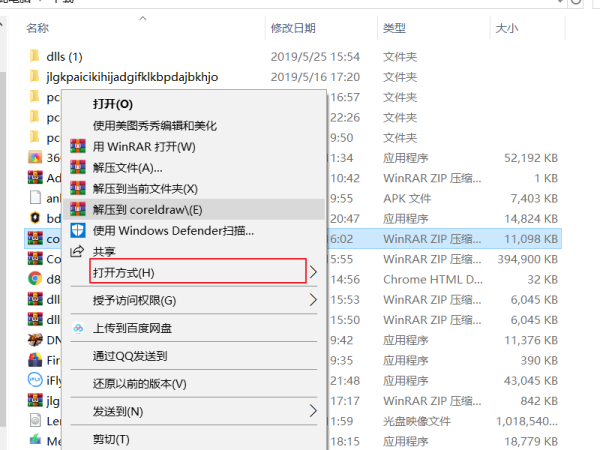Click the Chrome HTML D... type cell
This screenshot has width=600, height=450.
[433, 279]
